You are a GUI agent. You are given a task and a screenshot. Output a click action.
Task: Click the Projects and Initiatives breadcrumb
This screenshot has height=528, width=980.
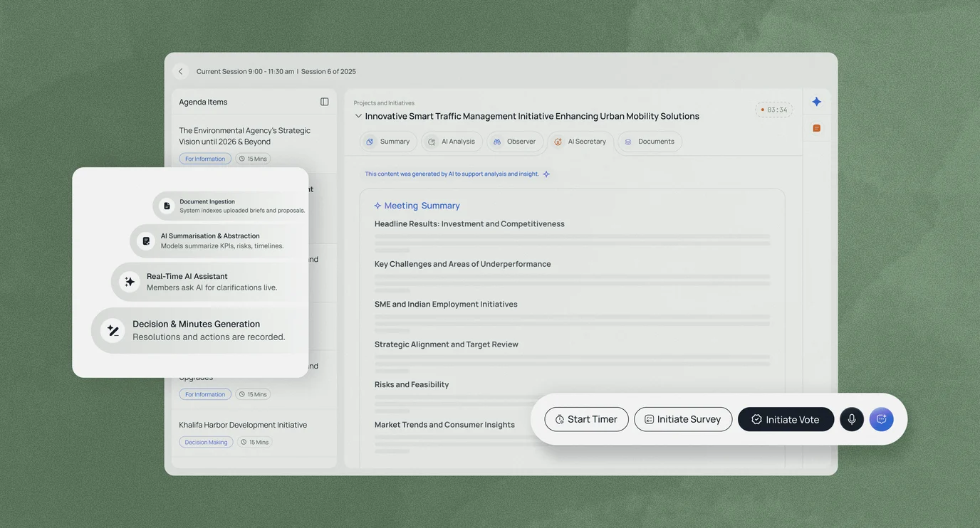click(384, 103)
